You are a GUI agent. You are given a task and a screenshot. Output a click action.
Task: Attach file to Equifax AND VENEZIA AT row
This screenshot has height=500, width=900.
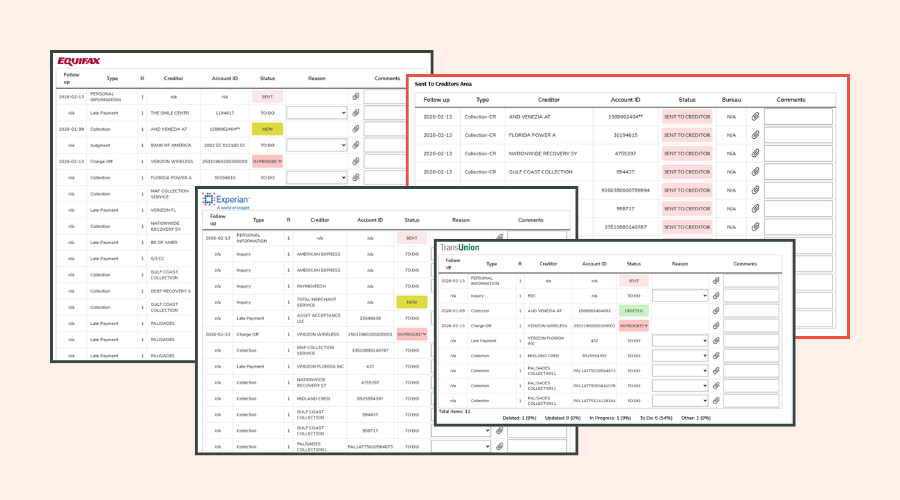pos(356,129)
